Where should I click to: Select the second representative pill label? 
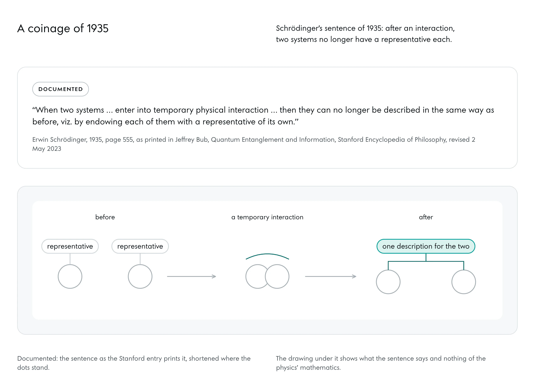[x=140, y=246]
